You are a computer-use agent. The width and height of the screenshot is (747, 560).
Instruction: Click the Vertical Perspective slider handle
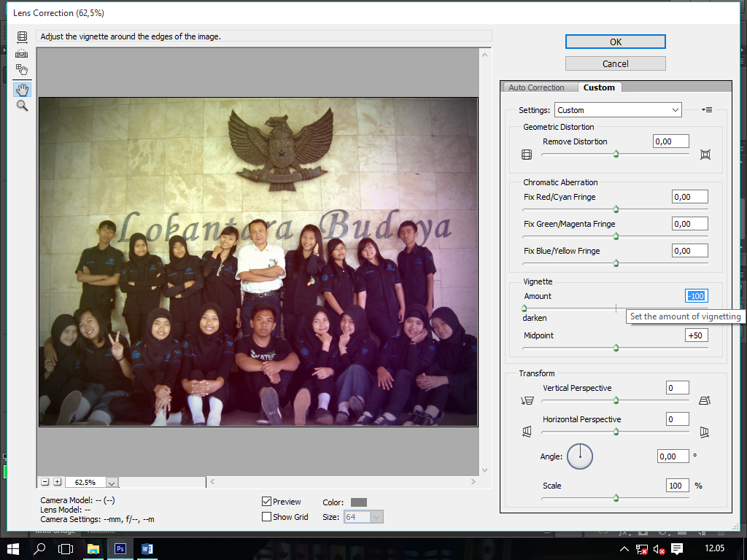(x=616, y=400)
